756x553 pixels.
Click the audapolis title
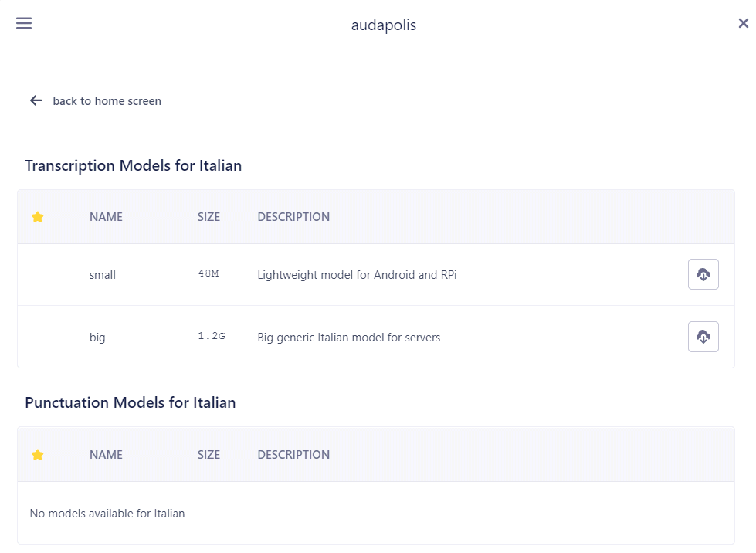(x=383, y=25)
